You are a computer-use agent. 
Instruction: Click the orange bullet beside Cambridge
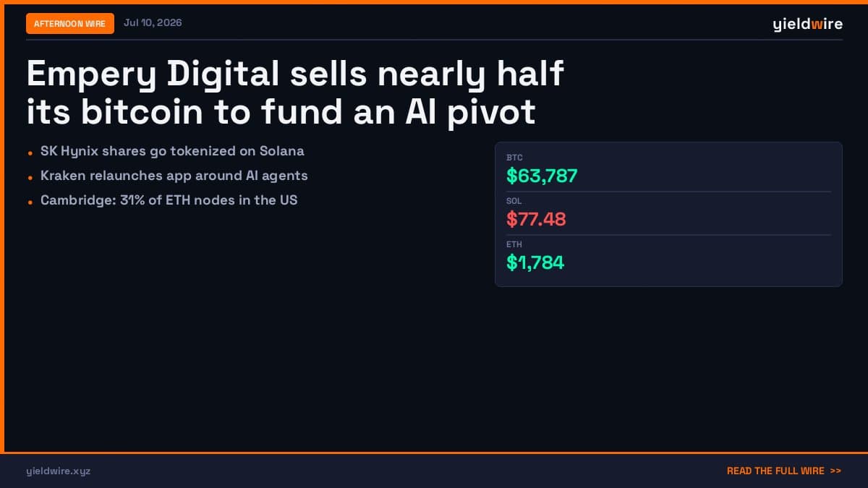[30, 202]
